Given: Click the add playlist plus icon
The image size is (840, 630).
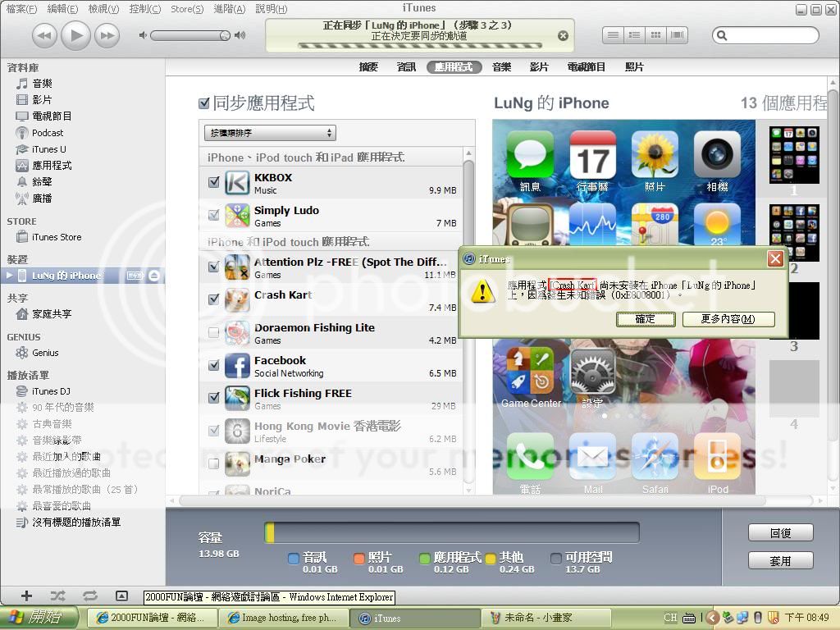Looking at the screenshot, I should (26, 596).
